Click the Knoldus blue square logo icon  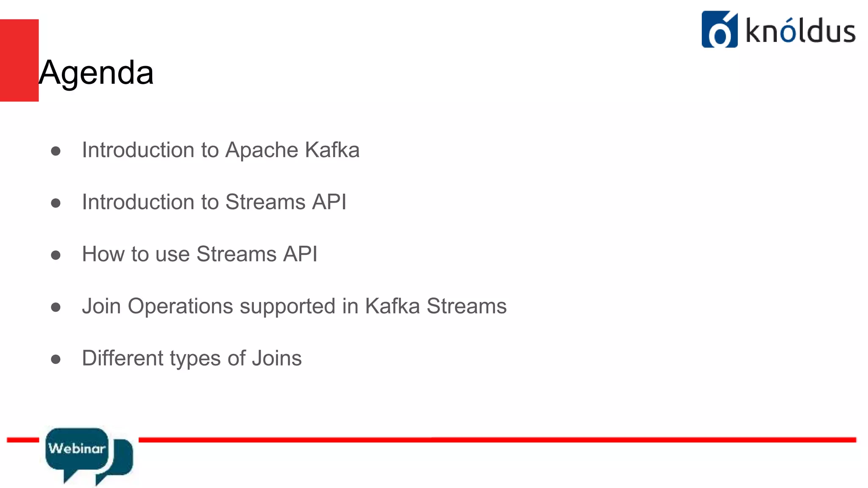coord(719,29)
